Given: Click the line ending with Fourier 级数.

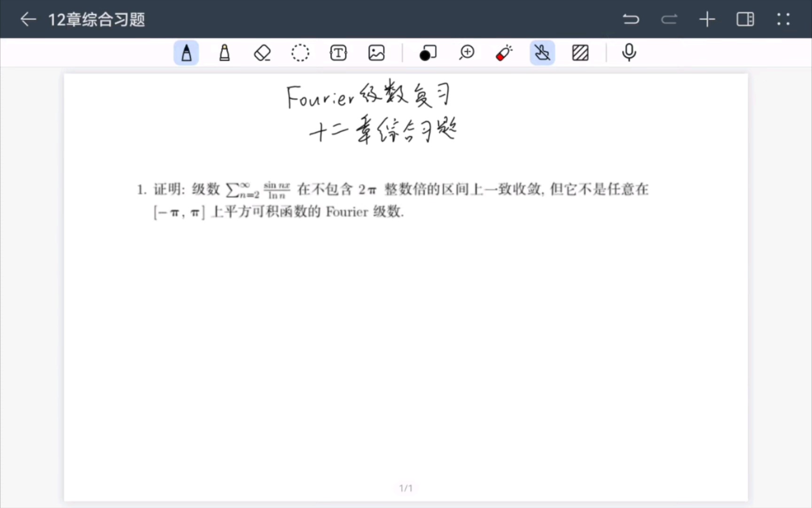Looking at the screenshot, I should coord(279,212).
